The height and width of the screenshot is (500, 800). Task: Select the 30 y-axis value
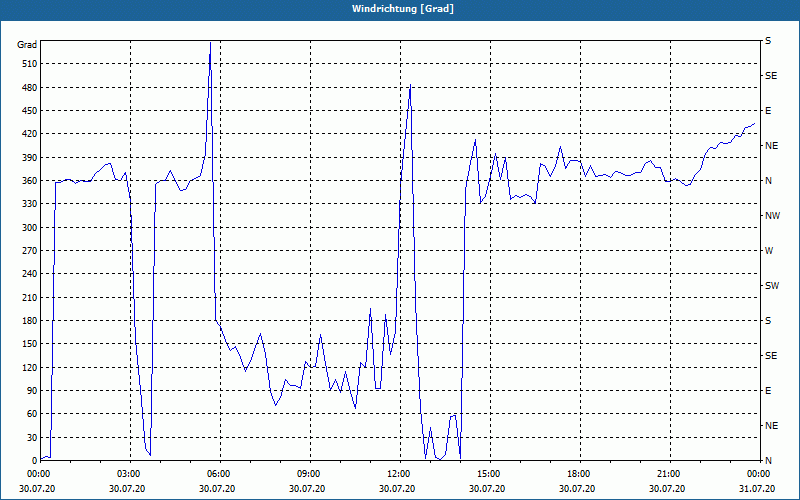[x=32, y=437]
